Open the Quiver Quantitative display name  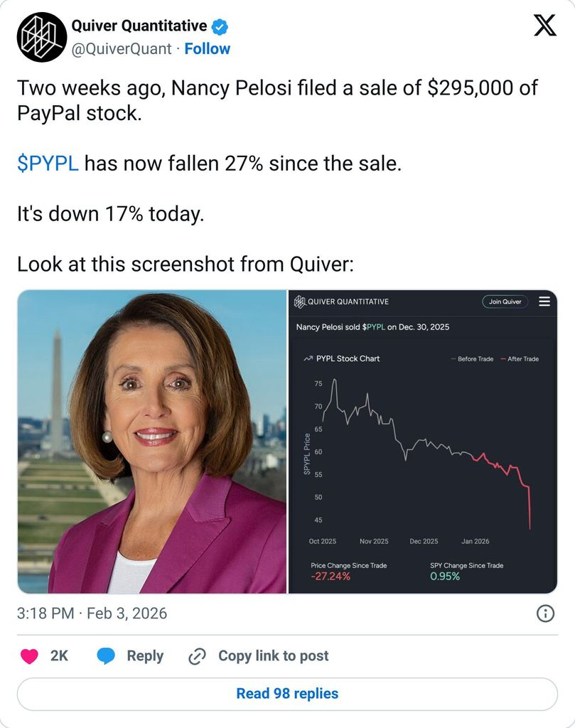139,27
